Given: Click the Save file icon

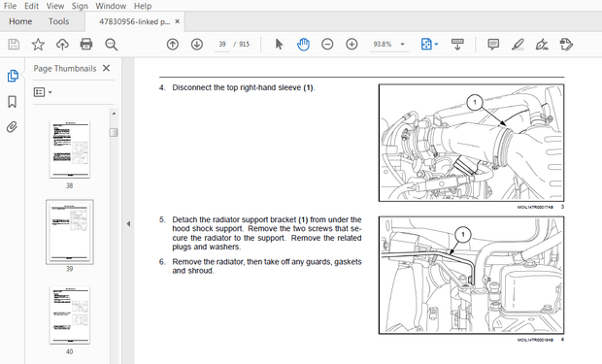Looking at the screenshot, I should point(14,45).
